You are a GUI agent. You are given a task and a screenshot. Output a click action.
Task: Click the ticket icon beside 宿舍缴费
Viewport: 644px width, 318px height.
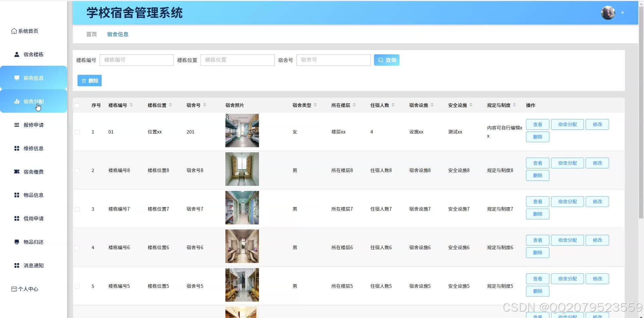point(17,171)
